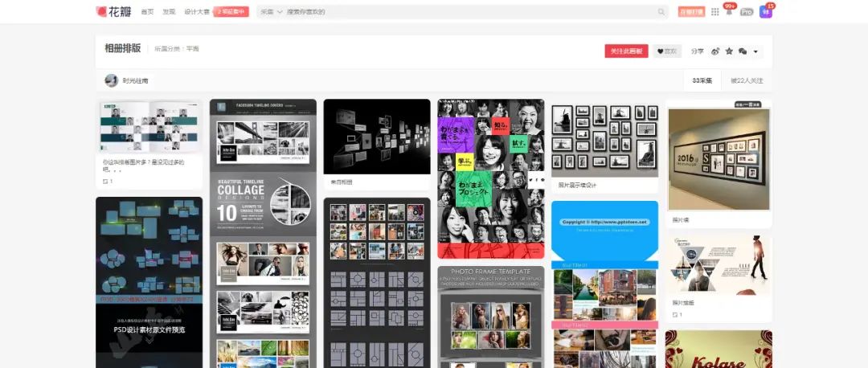Open the Photo Frame Template pin
This screenshot has width=868, height=368.
pyautogui.click(x=491, y=317)
